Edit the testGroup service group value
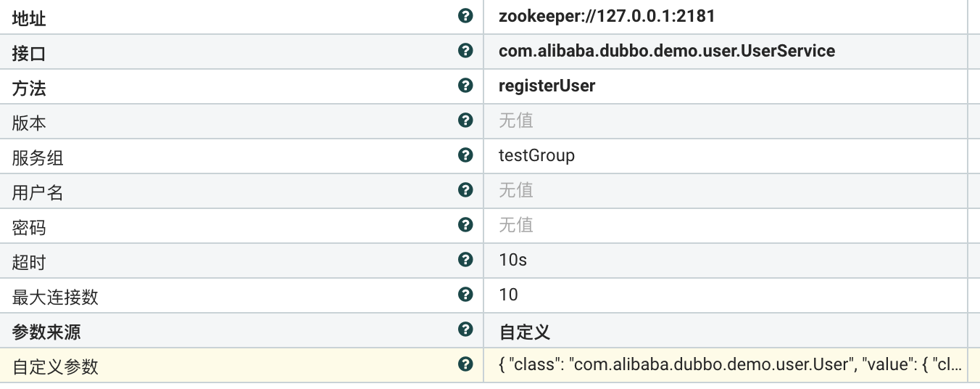This screenshot has height=389, width=980. 536,156
